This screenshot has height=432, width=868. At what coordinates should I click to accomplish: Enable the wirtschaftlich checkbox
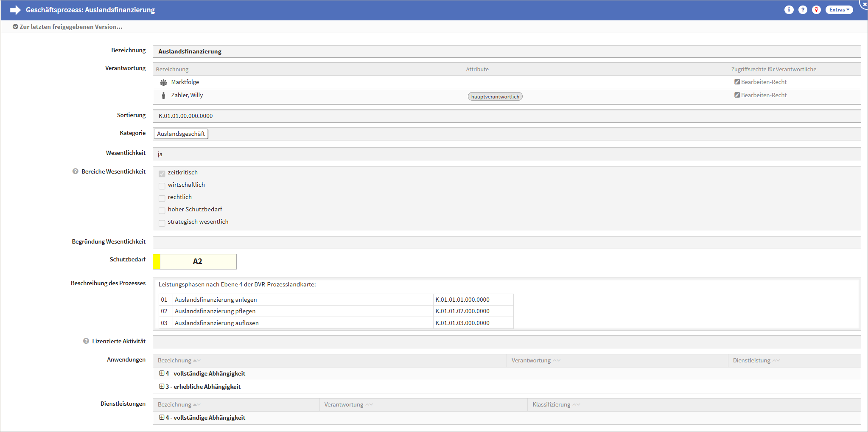click(162, 185)
